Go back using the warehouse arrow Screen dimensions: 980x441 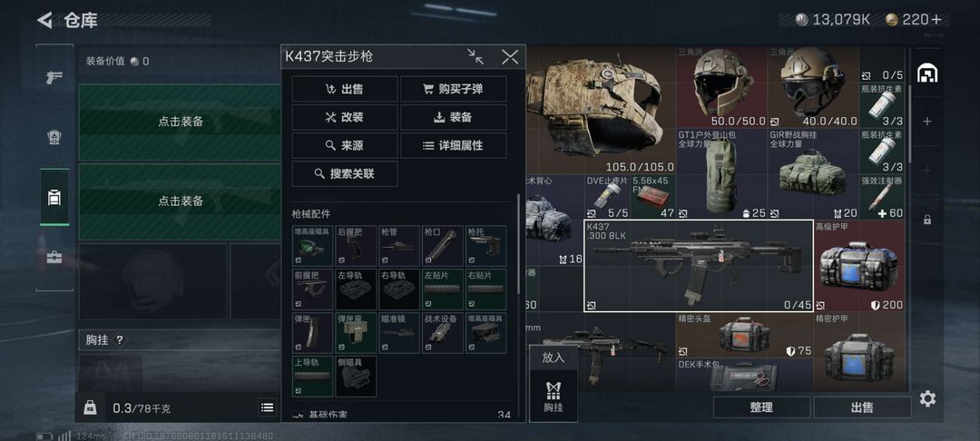pyautogui.click(x=44, y=20)
